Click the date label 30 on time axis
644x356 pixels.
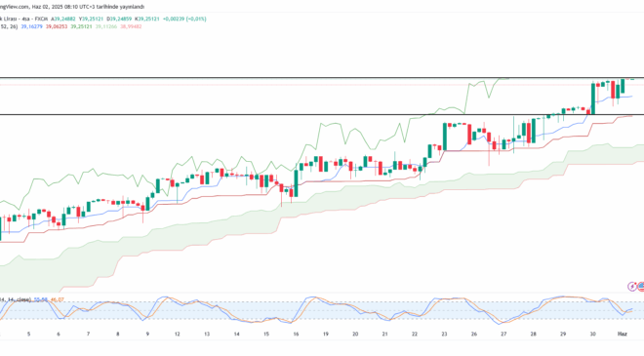(592, 335)
